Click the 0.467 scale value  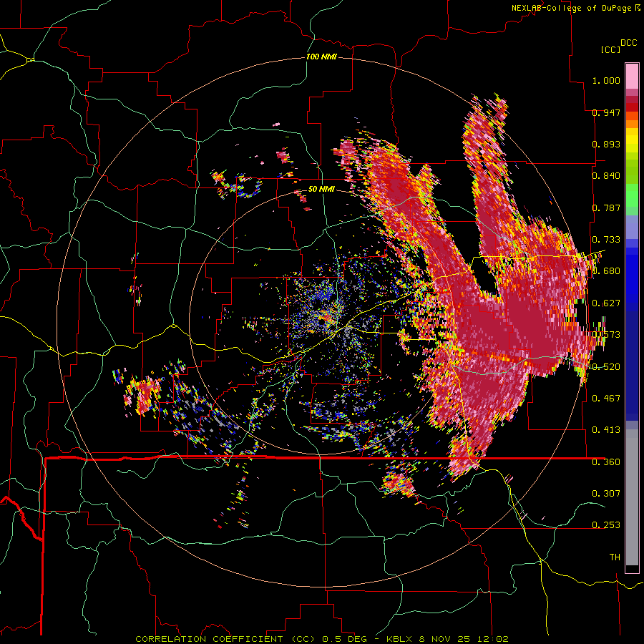coord(606,398)
